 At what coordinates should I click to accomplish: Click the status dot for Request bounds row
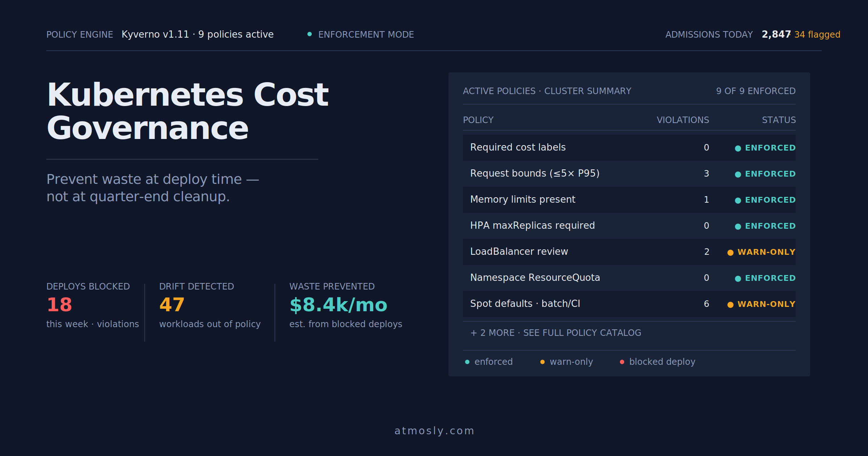tap(738, 174)
